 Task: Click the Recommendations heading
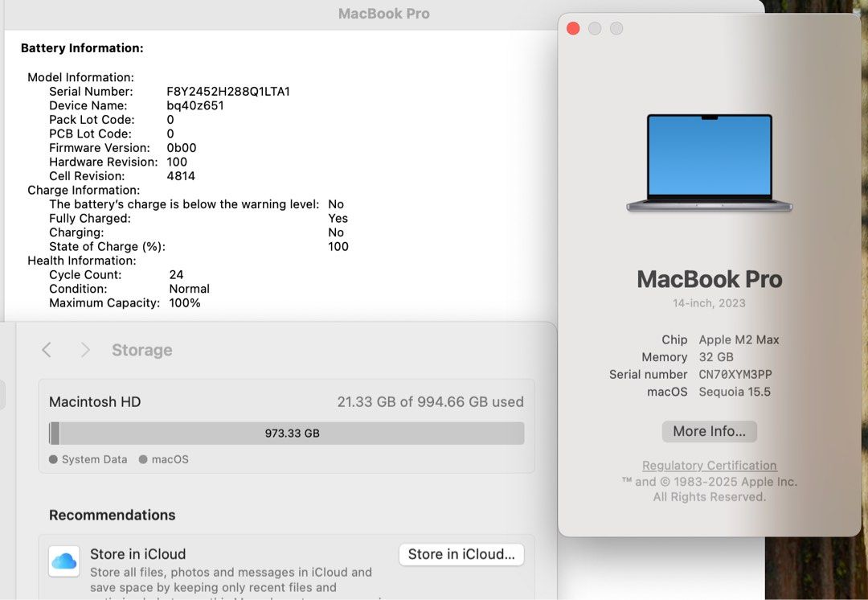click(x=112, y=516)
